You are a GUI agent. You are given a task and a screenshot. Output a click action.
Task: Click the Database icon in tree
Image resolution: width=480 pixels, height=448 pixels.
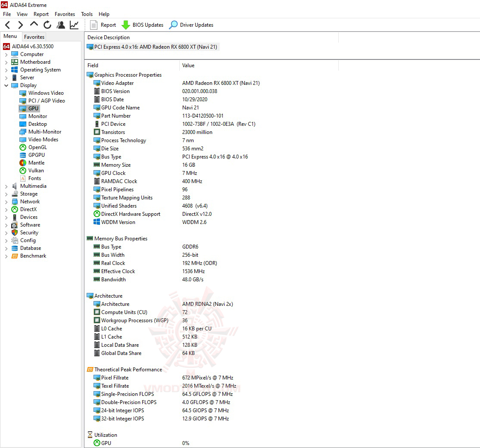pyautogui.click(x=15, y=248)
